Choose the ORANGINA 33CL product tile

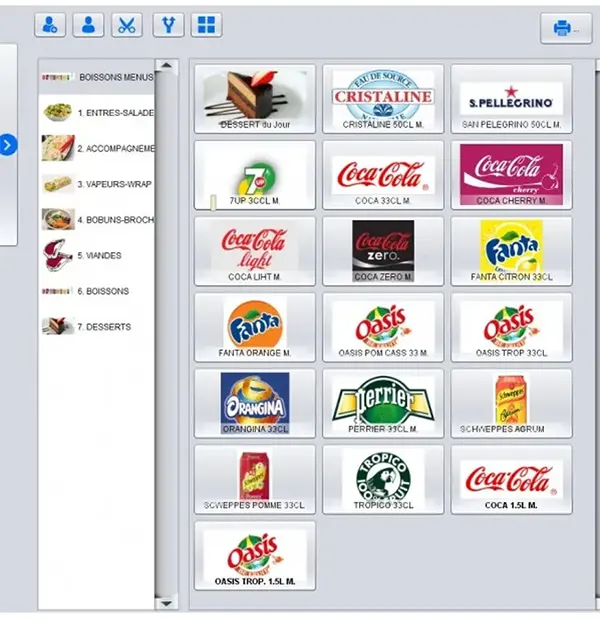(255, 403)
